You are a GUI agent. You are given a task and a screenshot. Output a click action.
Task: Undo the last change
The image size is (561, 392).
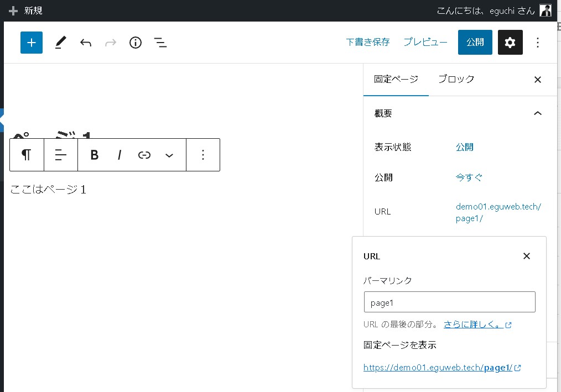85,43
